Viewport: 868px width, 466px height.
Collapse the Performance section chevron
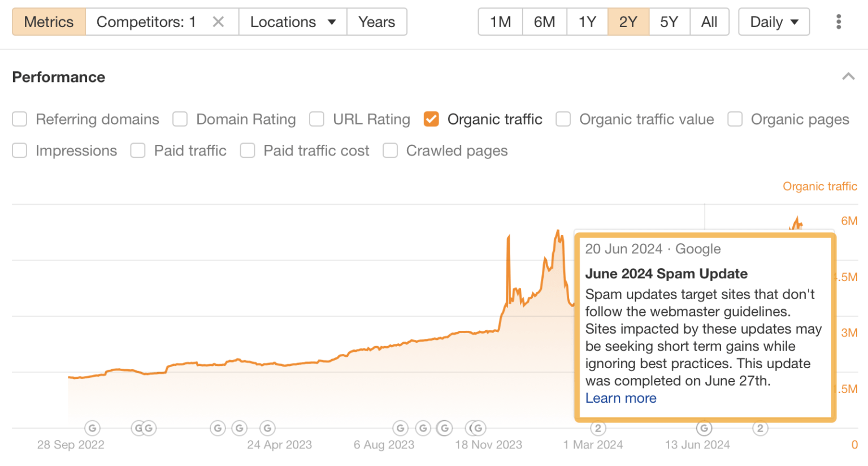[848, 77]
